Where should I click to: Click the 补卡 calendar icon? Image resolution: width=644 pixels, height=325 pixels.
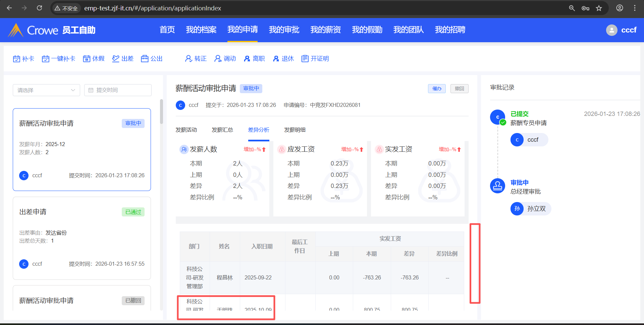coord(16,59)
